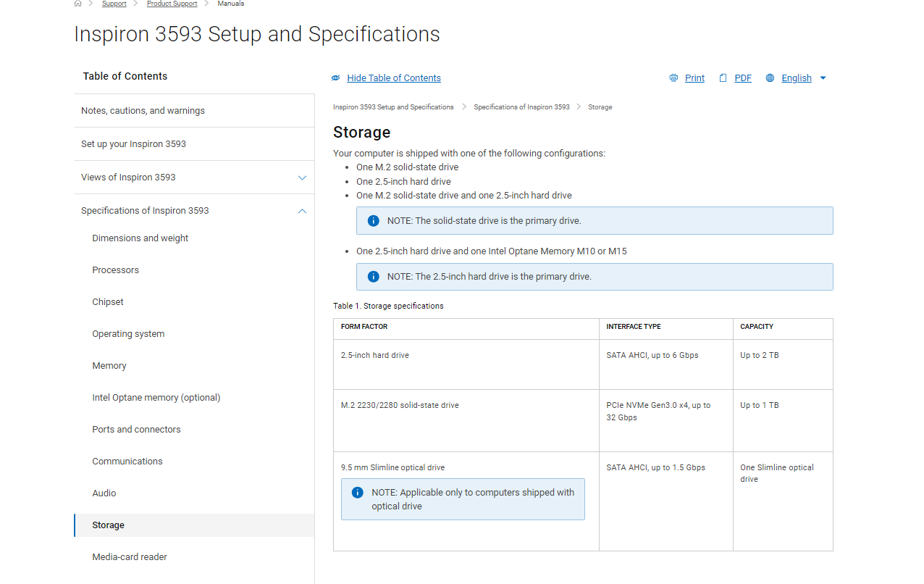Open the PDF link
Image resolution: width=924 pixels, height=584 pixels.
[743, 78]
